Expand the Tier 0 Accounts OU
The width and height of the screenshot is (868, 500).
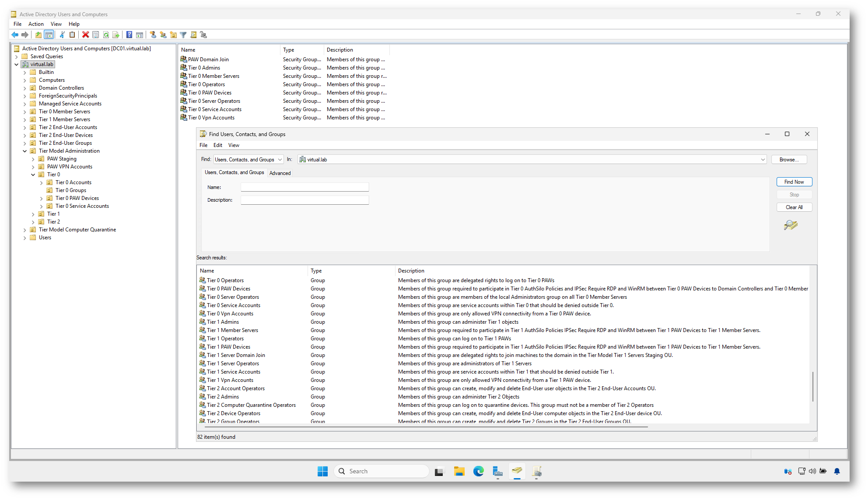point(42,182)
